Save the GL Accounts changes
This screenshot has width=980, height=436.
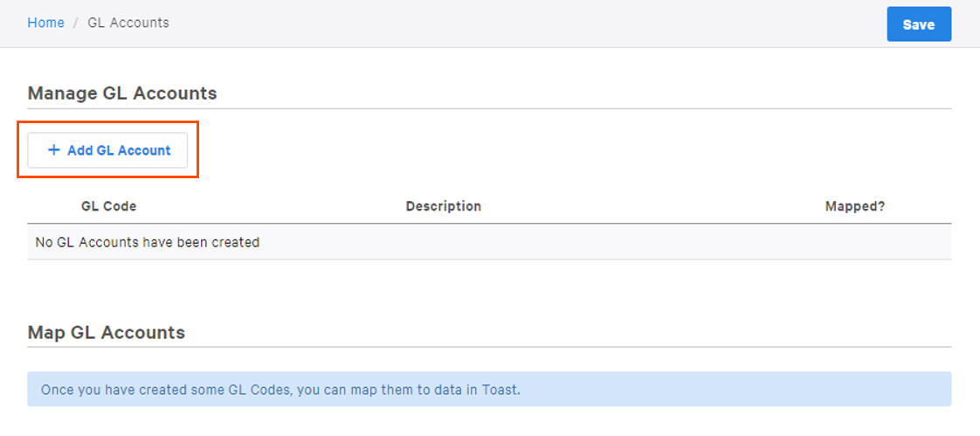pyautogui.click(x=919, y=24)
